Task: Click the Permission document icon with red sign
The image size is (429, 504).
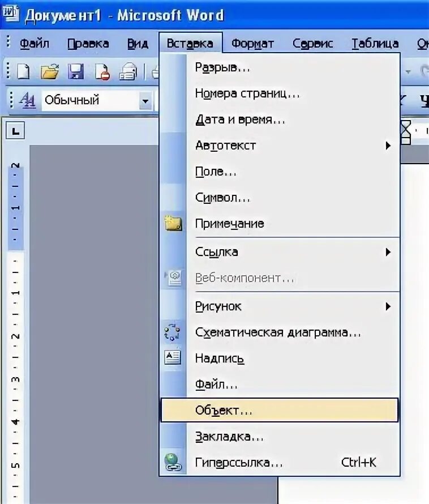Action: [x=102, y=71]
